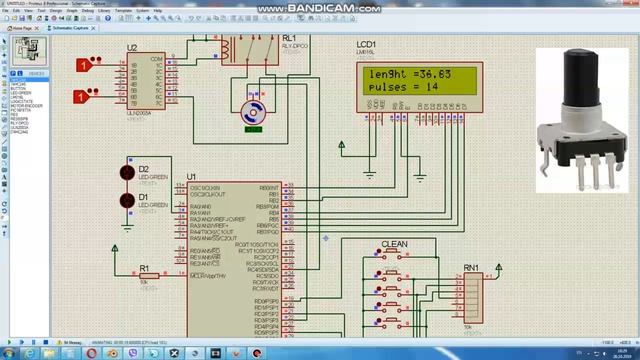Close the Schematic Capture tab
The height and width of the screenshot is (360, 640).
pyautogui.click(x=93, y=28)
